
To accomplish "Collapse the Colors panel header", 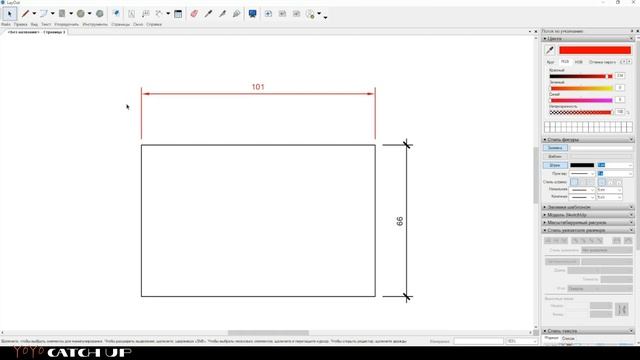I will click(x=588, y=39).
